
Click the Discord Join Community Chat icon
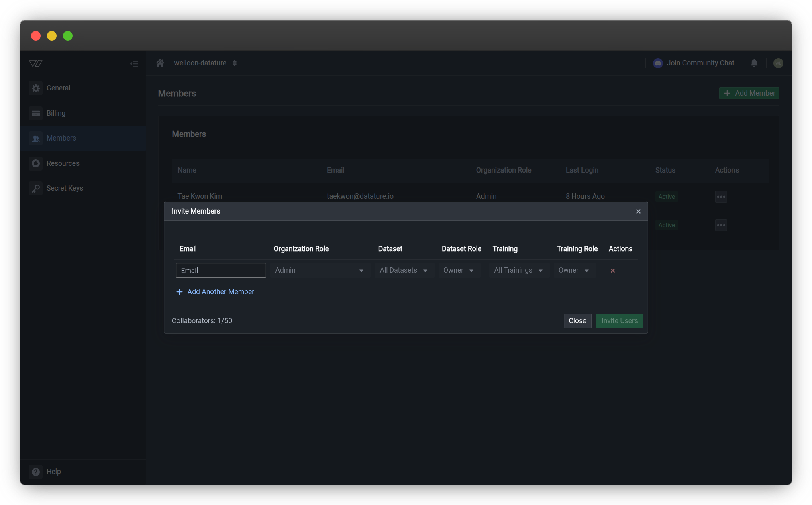(x=658, y=63)
